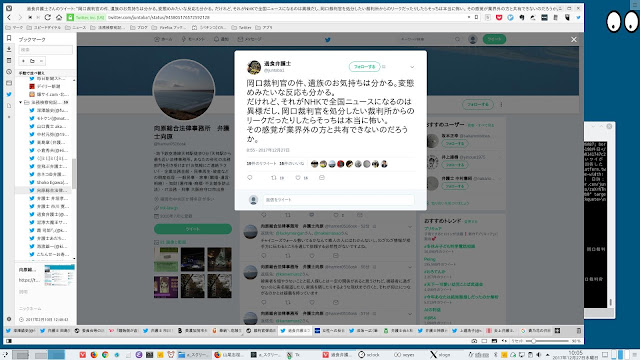Click フォローする button in the tweet
Viewport: 640px width, 360px height.
pos(364,67)
